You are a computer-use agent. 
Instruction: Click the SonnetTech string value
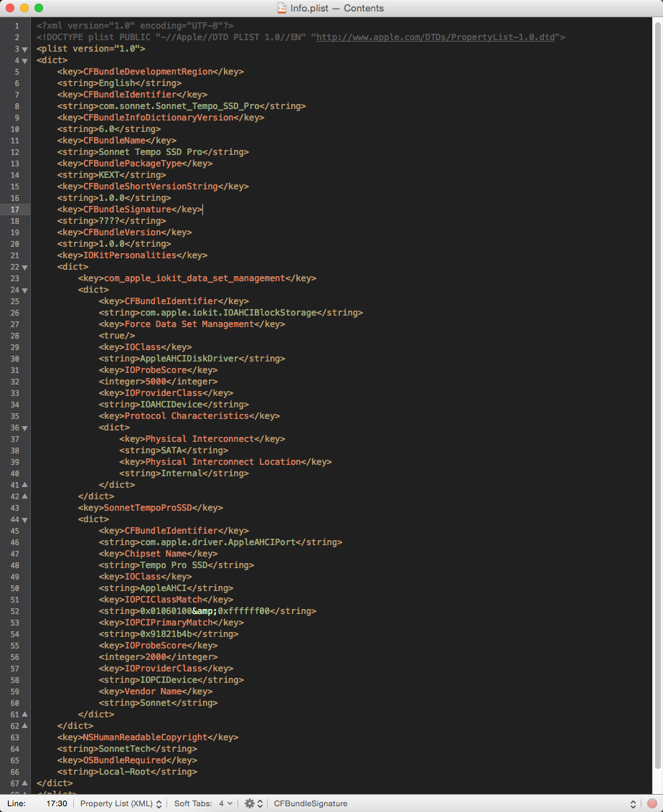point(124,749)
